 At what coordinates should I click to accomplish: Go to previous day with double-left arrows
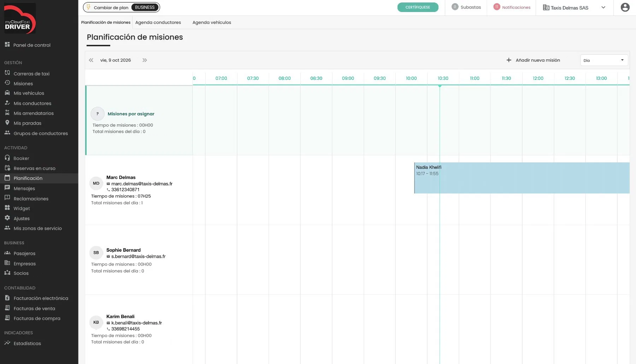tap(91, 60)
